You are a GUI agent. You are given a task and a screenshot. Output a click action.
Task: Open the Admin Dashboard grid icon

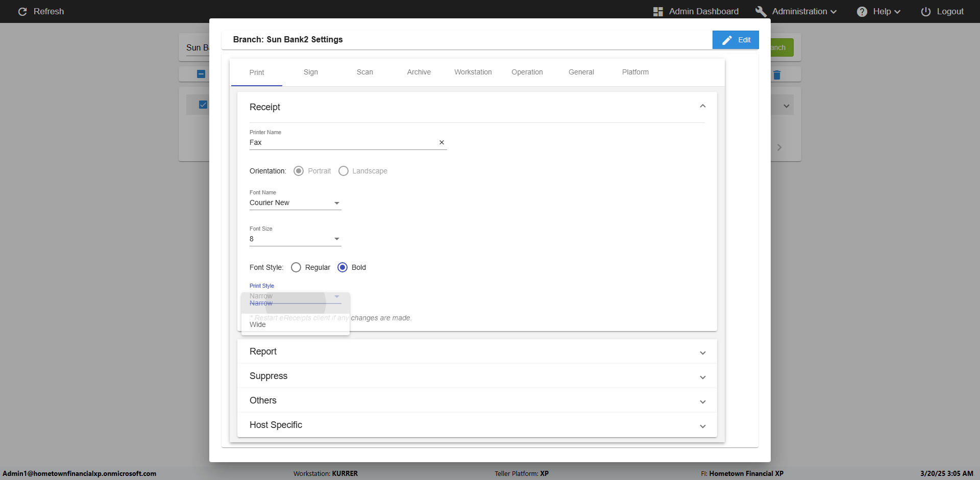coord(658,12)
